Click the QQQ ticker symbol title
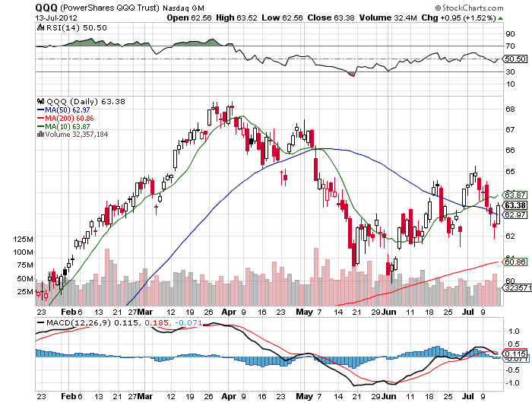The image size is (532, 403). (46, 7)
